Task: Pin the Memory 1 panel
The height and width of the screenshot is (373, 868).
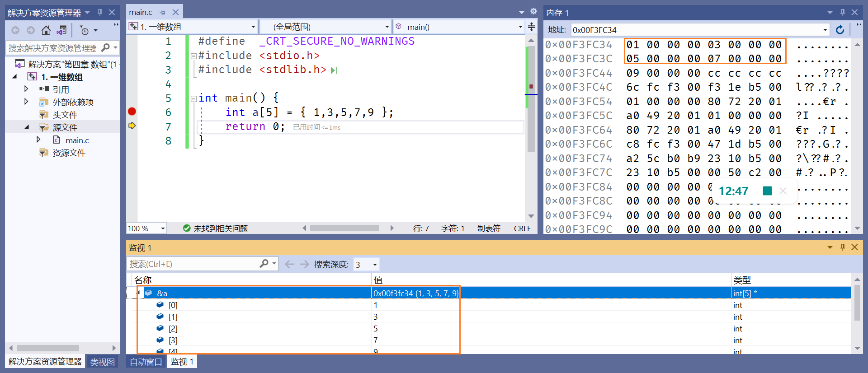Action: tap(843, 12)
